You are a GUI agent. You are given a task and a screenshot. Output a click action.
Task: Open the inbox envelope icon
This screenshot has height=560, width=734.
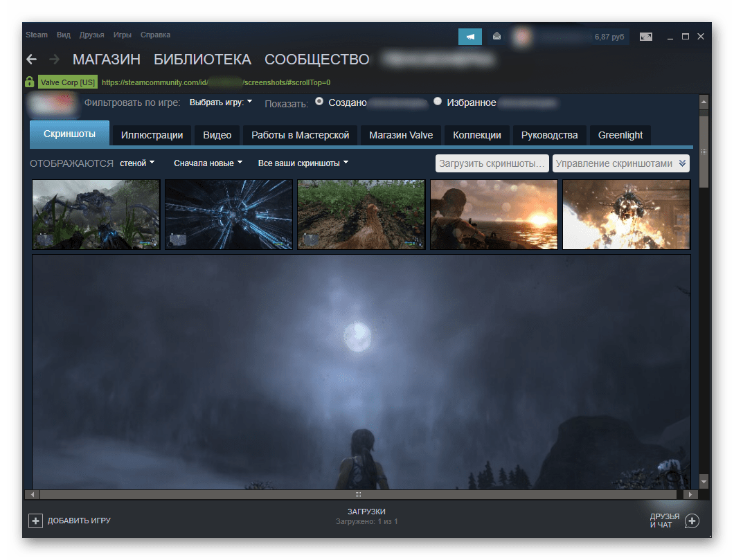496,37
